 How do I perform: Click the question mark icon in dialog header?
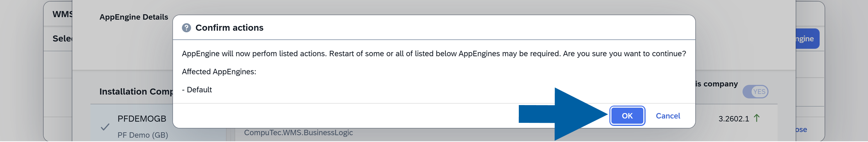[x=186, y=28]
